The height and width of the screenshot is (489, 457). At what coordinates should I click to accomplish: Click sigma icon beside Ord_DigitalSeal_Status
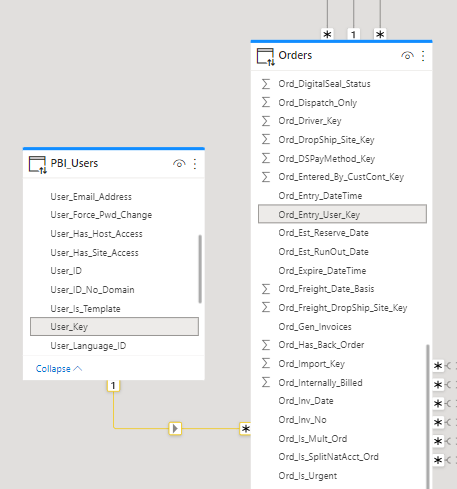[x=266, y=84]
